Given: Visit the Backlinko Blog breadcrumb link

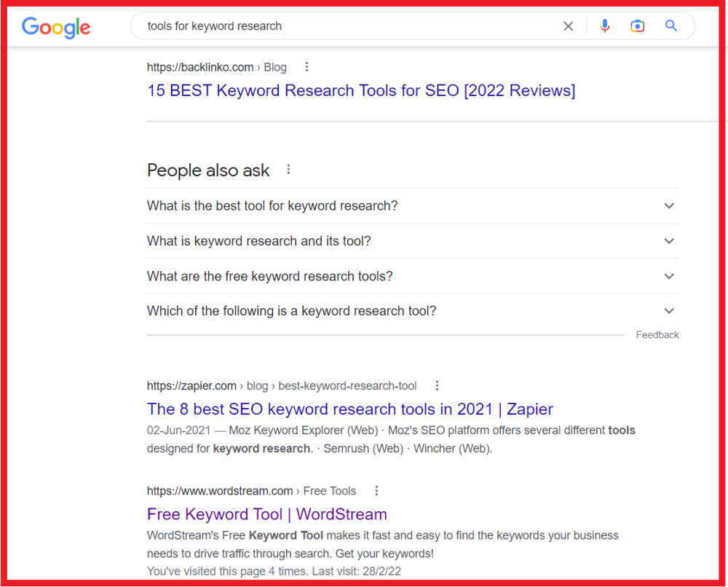Looking at the screenshot, I should coord(275,66).
